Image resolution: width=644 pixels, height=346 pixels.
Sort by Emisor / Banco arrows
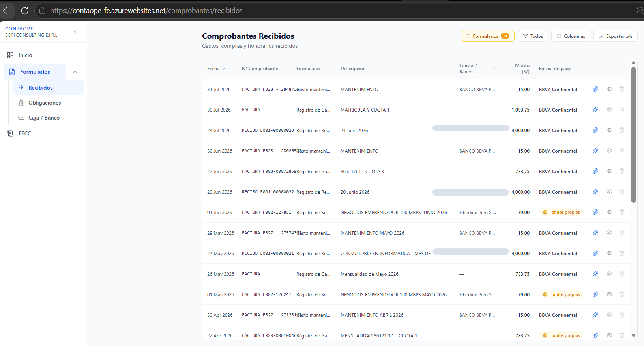coord(495,69)
